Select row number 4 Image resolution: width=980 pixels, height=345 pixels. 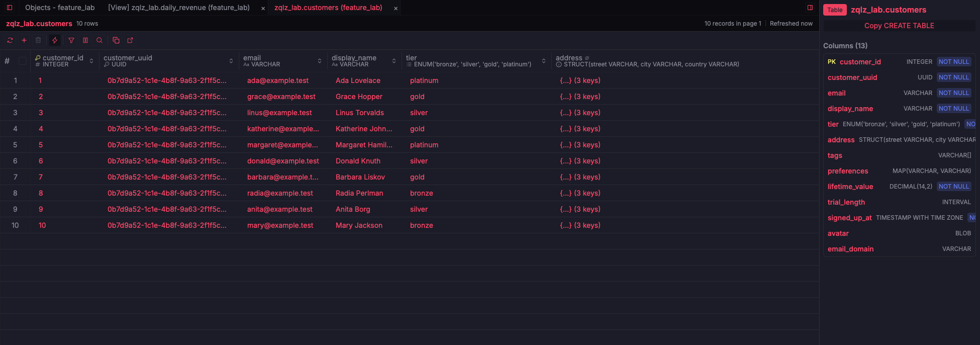click(15, 129)
